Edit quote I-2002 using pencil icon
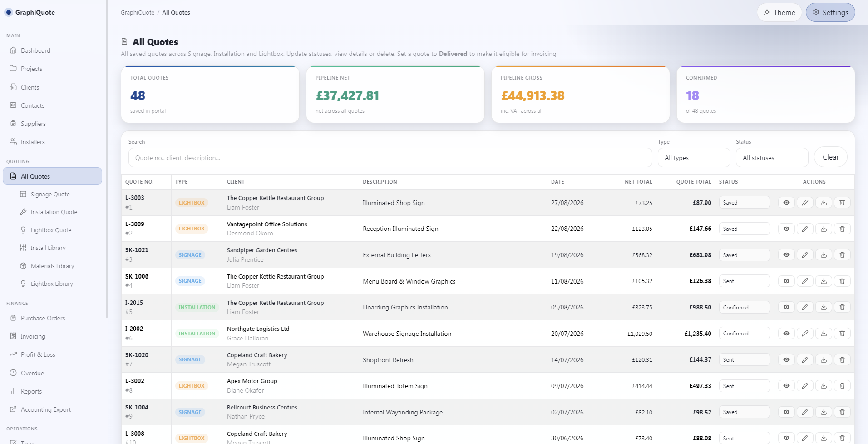This screenshot has width=868, height=444. pos(805,334)
